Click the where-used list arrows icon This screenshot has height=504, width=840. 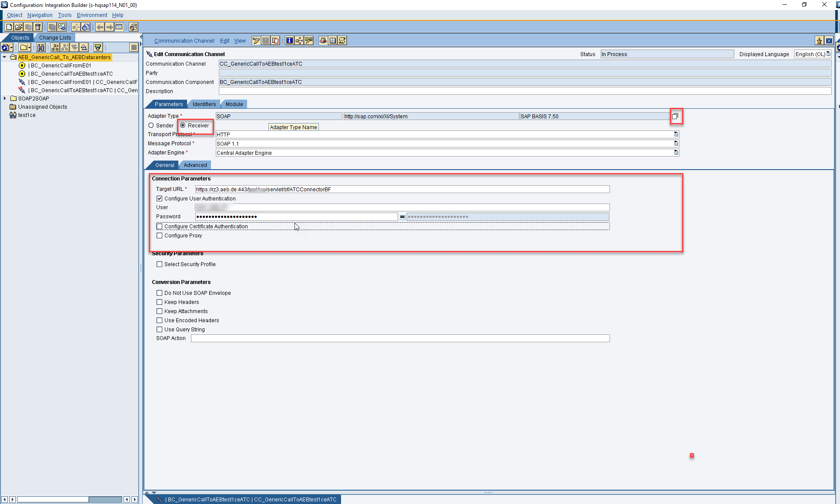click(299, 40)
